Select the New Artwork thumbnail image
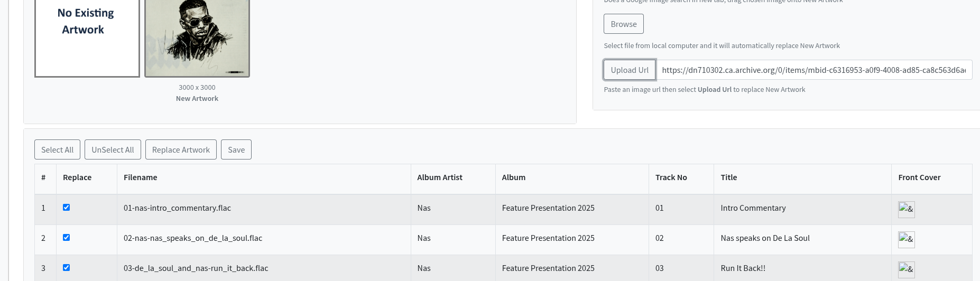The image size is (980, 281). (197, 38)
